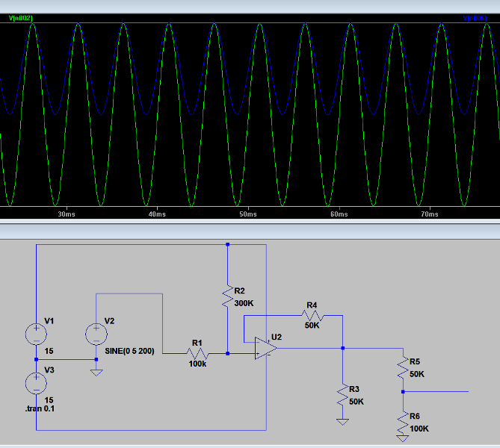Image resolution: width=500 pixels, height=448 pixels.
Task: Click the 15 value of V3
Action: click(x=49, y=400)
